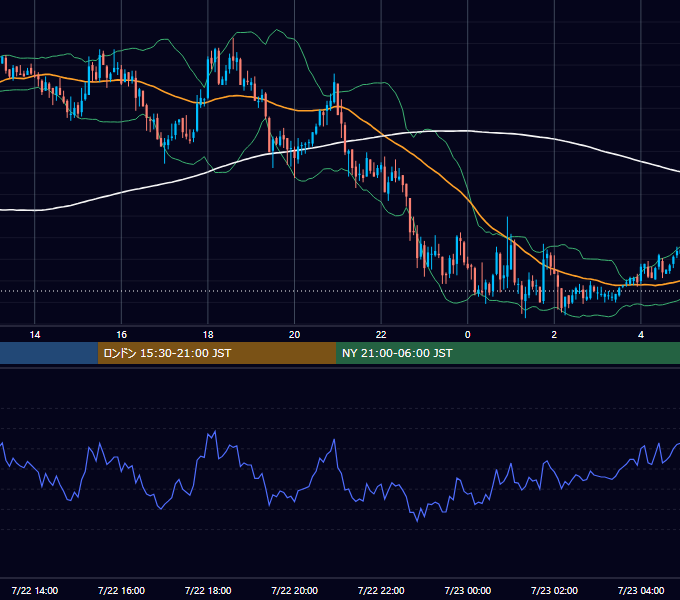Click the 2 hour label on time axis
Viewport: 680px width, 600px height.
(554, 335)
